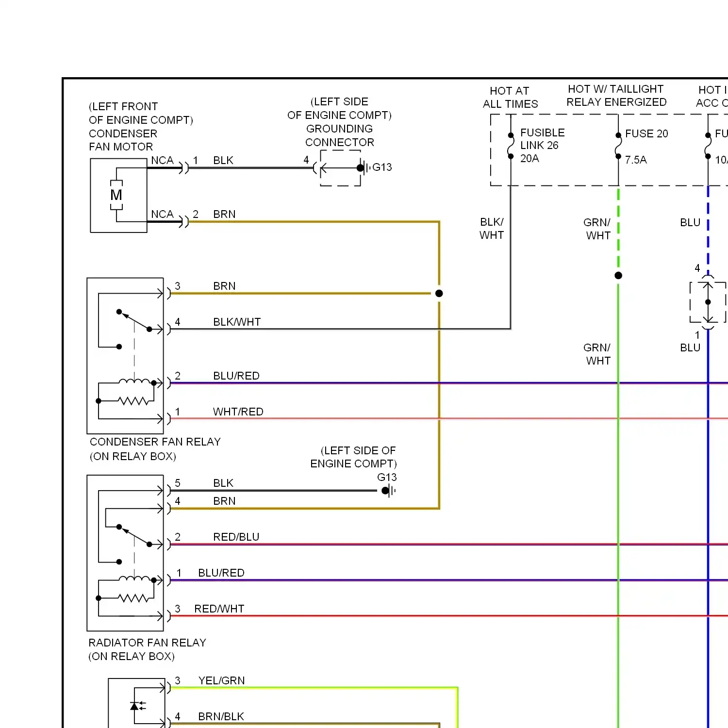The image size is (728, 728).
Task: Click the motor M symbol in the condenser fan box
Action: click(116, 195)
